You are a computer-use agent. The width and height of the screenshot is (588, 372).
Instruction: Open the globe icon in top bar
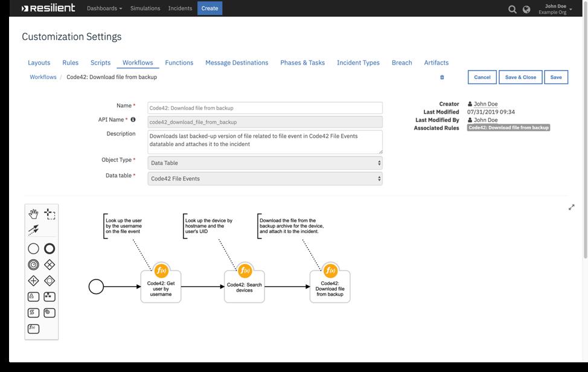[526, 9]
